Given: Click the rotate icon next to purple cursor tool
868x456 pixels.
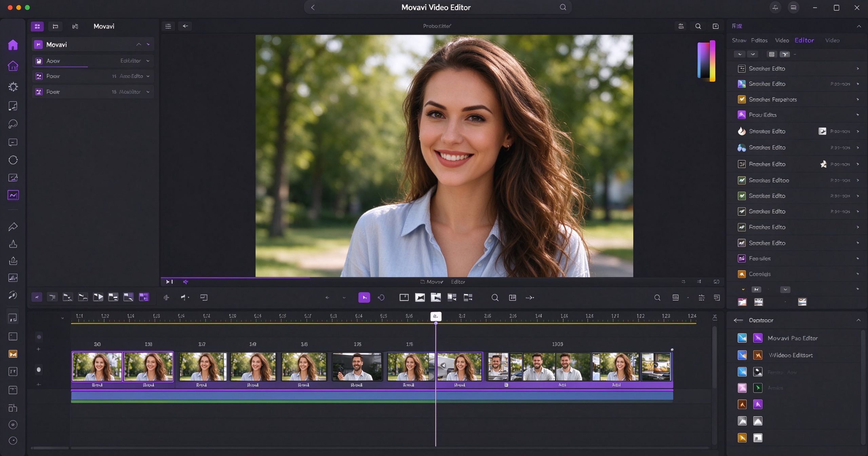Looking at the screenshot, I should pyautogui.click(x=381, y=298).
